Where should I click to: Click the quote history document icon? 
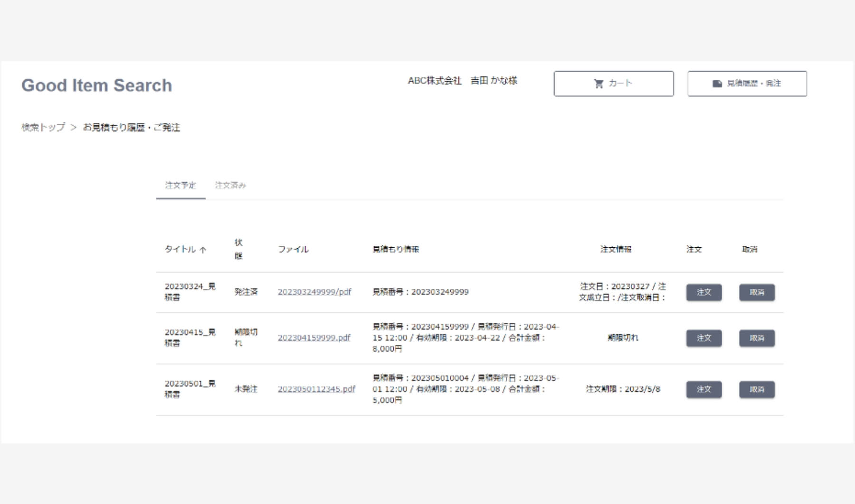click(717, 84)
